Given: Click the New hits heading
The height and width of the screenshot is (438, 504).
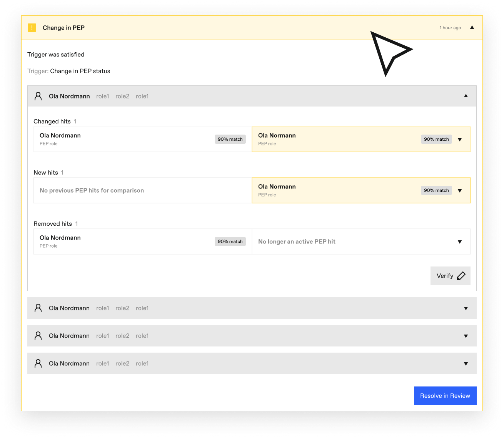Looking at the screenshot, I should click(x=46, y=173).
